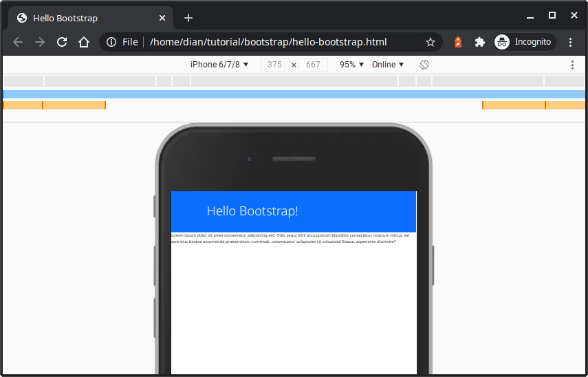This screenshot has height=377, width=588.
Task: Click the widest gray width preset bar
Action: 294,80
